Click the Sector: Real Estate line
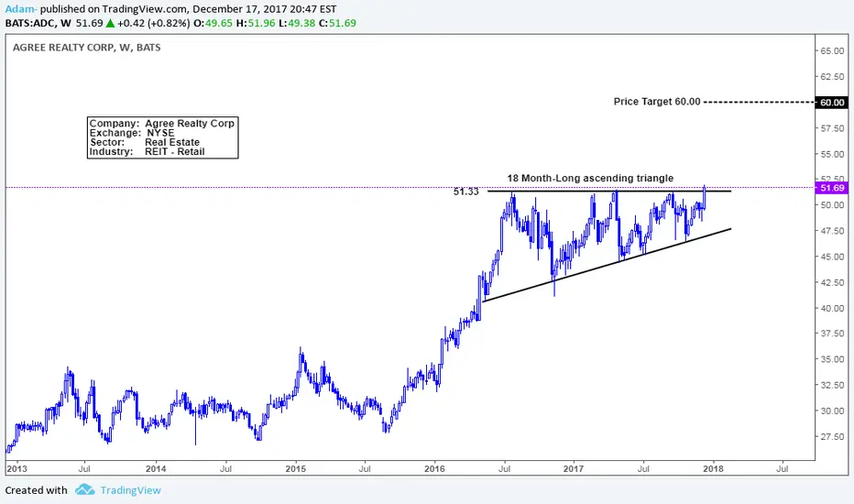The height and width of the screenshot is (504, 854). tap(145, 142)
